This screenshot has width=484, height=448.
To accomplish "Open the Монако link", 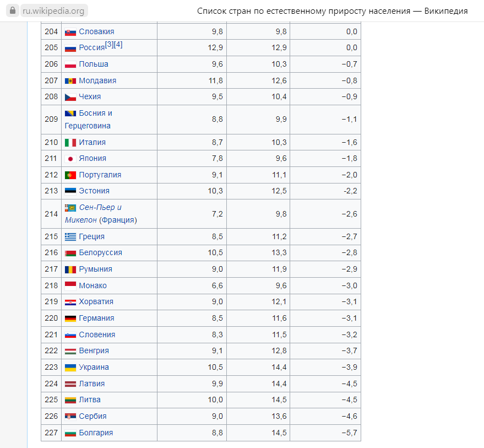I will [93, 285].
